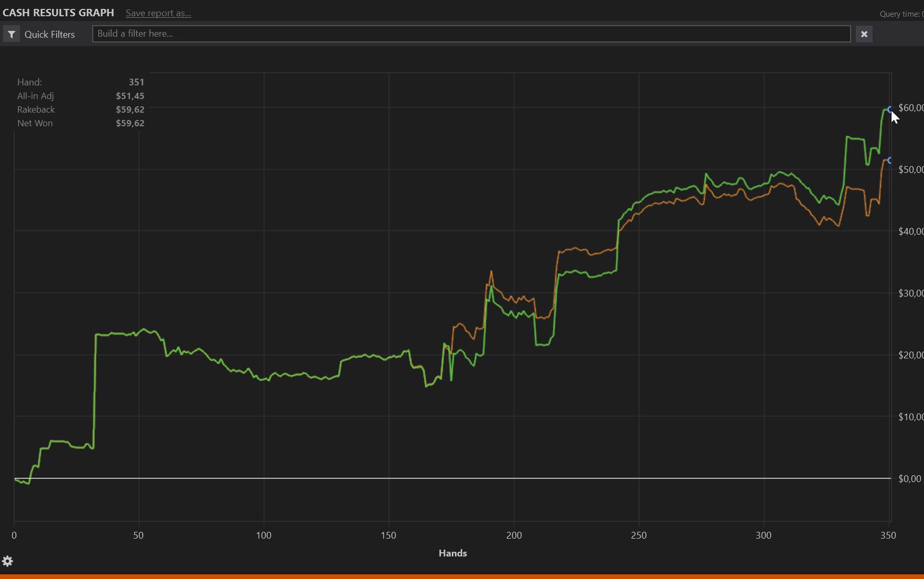Click the hand count value 351
Screen dimensions: 924x579
[136, 82]
